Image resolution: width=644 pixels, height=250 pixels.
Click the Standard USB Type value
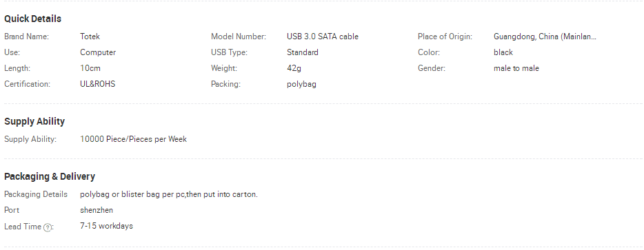click(302, 52)
